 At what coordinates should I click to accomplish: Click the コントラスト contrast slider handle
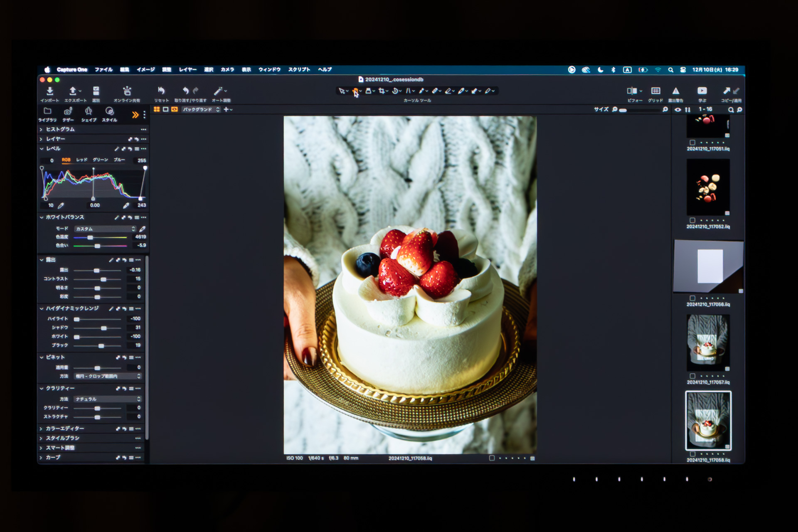coord(103,279)
